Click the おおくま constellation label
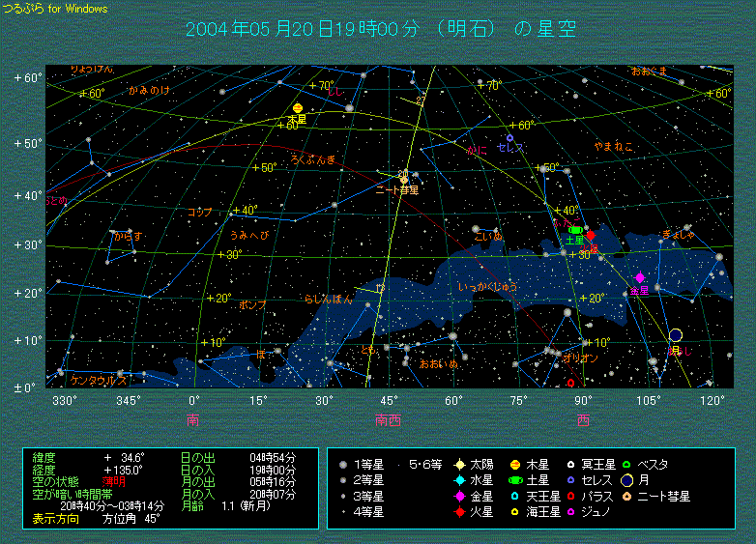 [x=650, y=72]
